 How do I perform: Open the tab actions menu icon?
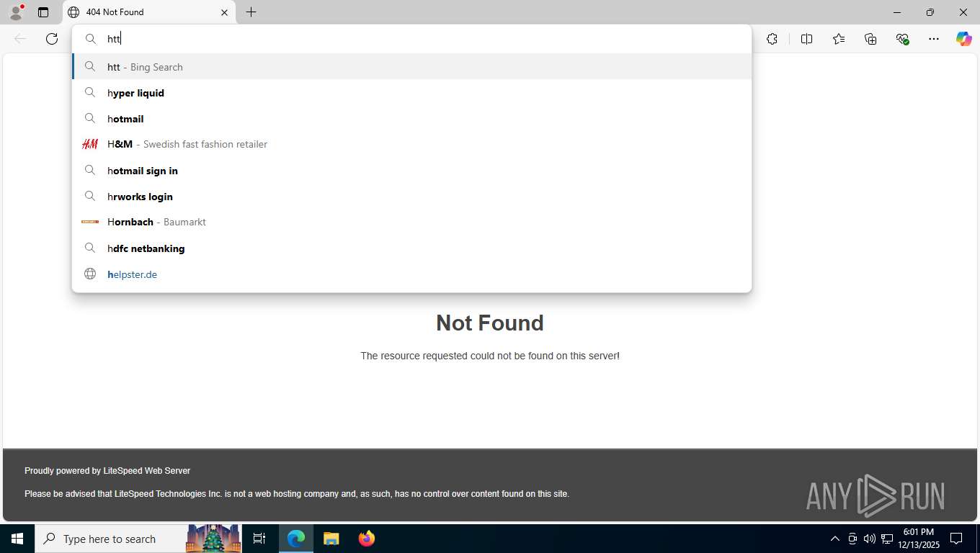[43, 12]
